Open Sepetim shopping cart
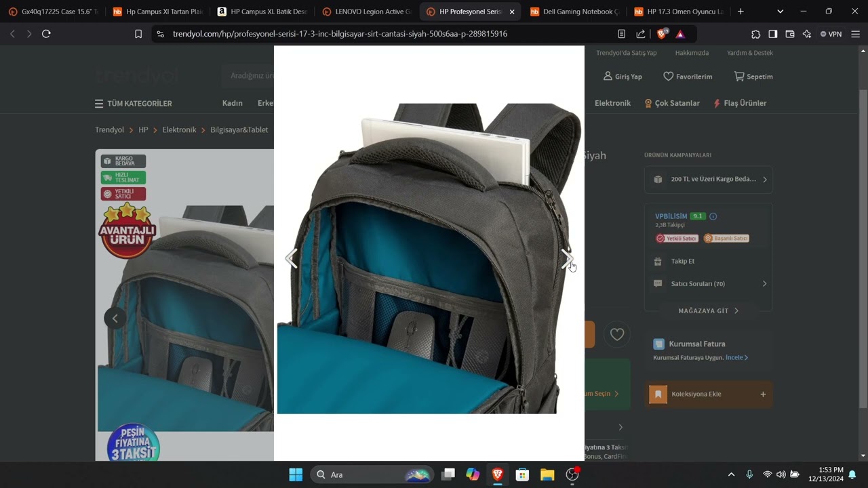868x488 pixels. click(753, 77)
